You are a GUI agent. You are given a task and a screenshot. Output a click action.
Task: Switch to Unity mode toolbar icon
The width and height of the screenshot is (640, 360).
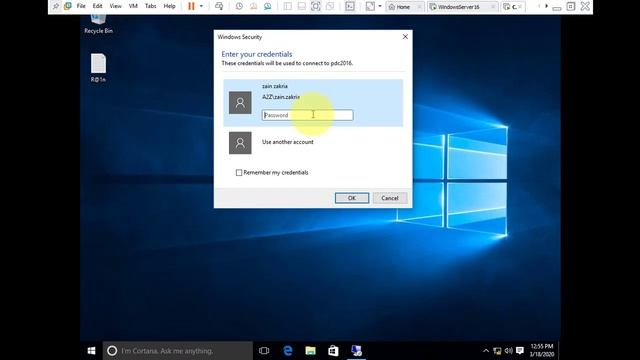(x=330, y=6)
